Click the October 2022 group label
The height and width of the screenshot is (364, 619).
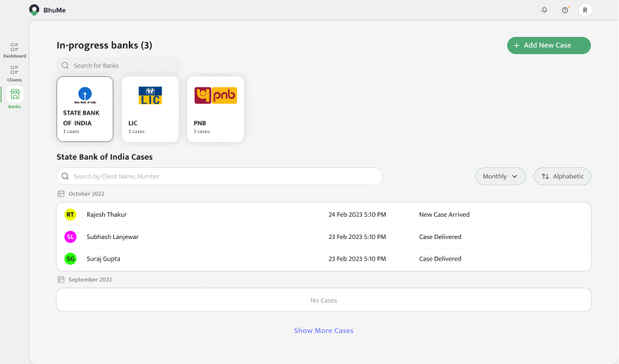[x=87, y=194]
